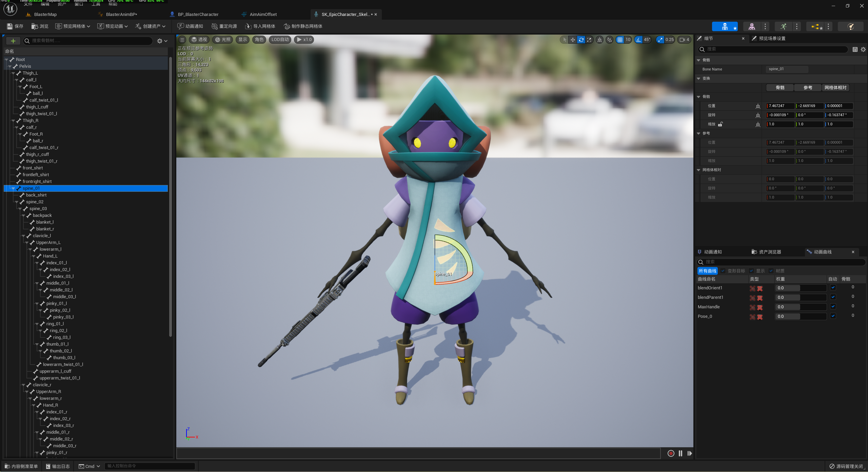Open Content Drawer (内容侧滑菜单)
The height and width of the screenshot is (472, 868).
pyautogui.click(x=21, y=466)
